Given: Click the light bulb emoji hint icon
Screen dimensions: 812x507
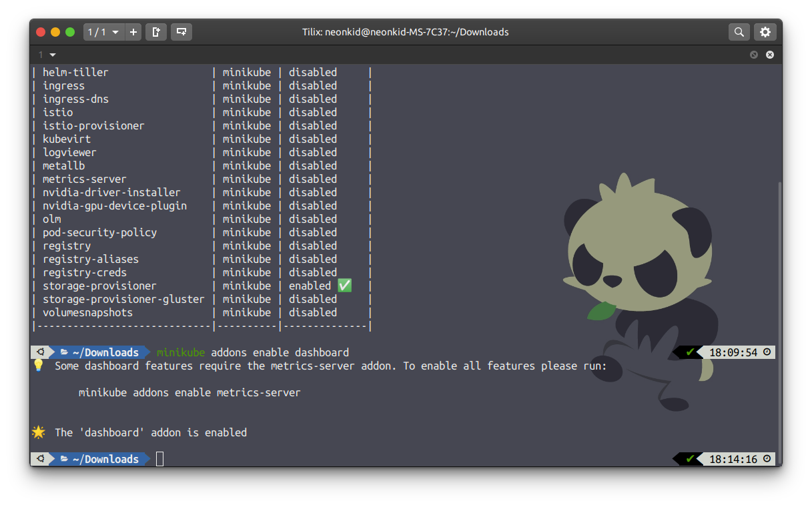Looking at the screenshot, I should pyautogui.click(x=38, y=366).
